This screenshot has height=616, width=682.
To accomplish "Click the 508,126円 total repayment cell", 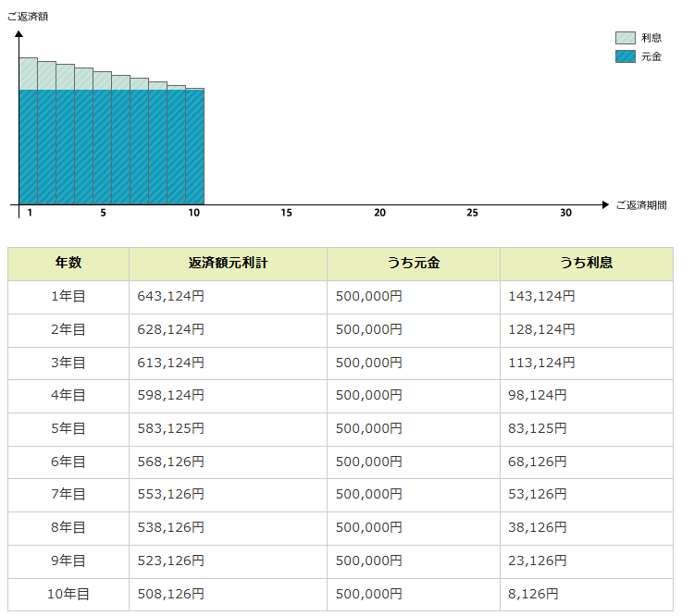I will pyautogui.click(x=170, y=594).
